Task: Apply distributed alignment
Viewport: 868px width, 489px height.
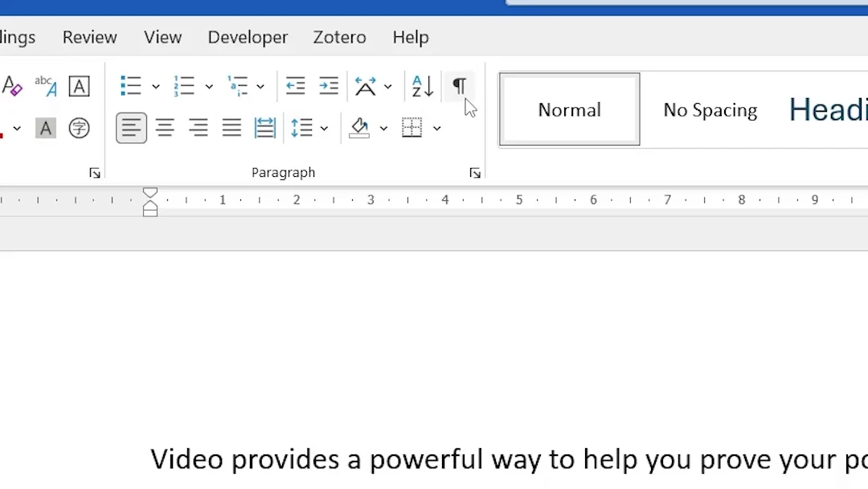Action: (x=265, y=129)
